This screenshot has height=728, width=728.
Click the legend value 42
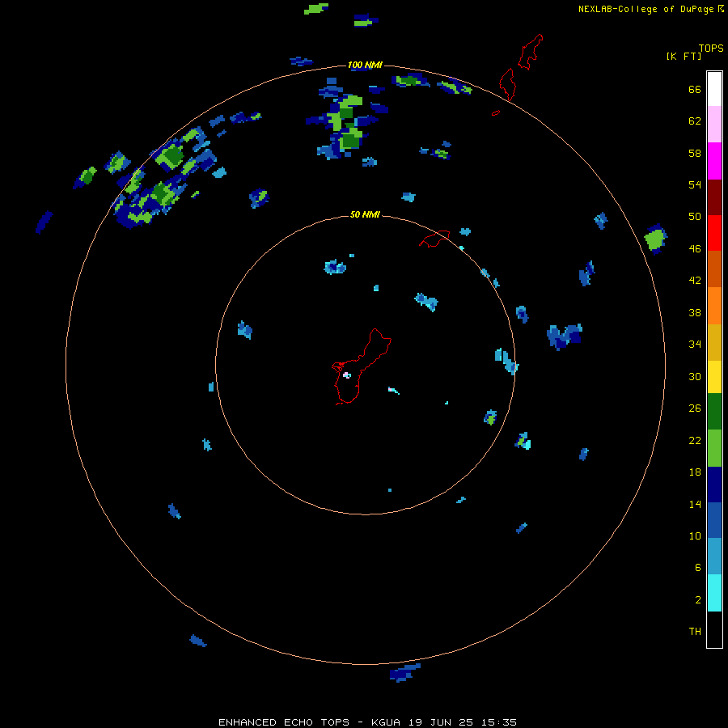pos(695,281)
